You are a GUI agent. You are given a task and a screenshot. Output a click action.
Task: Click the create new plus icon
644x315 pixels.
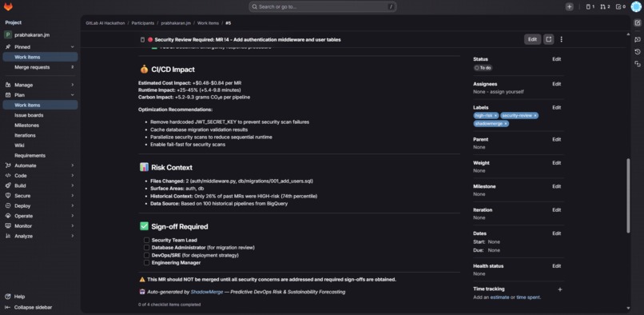click(569, 6)
